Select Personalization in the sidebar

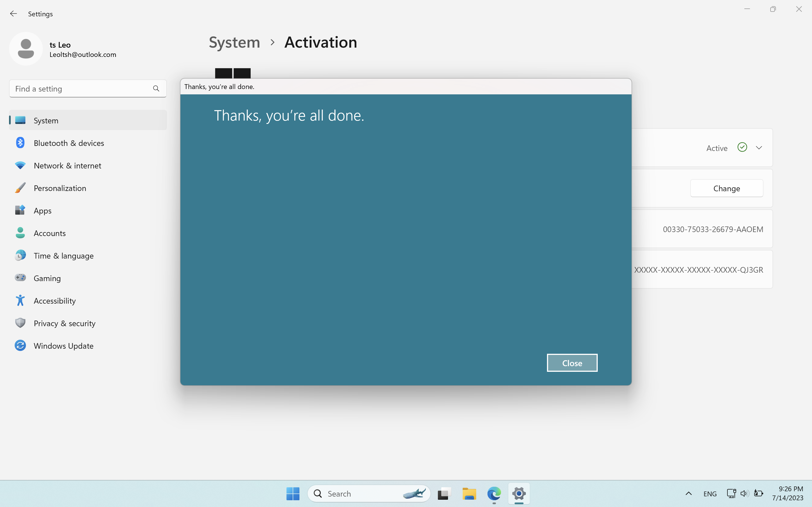point(60,188)
